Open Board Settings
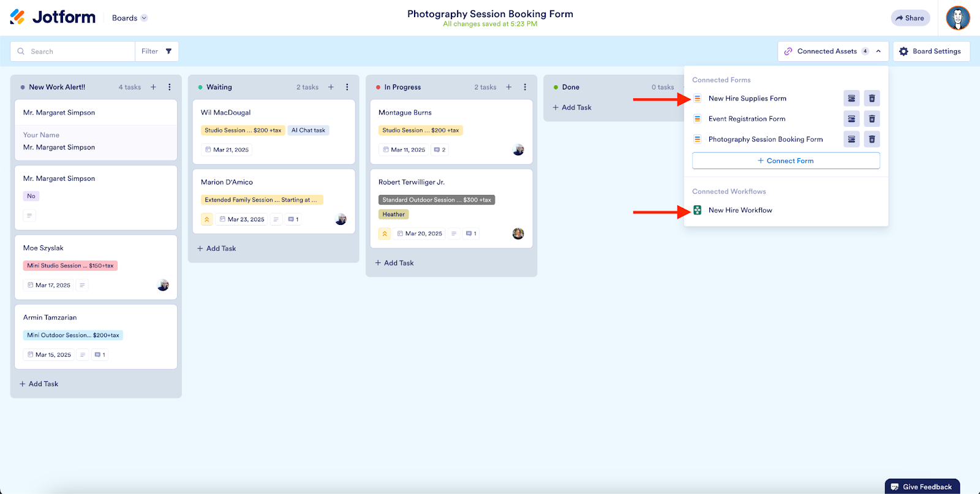The width and height of the screenshot is (980, 494). [x=930, y=51]
